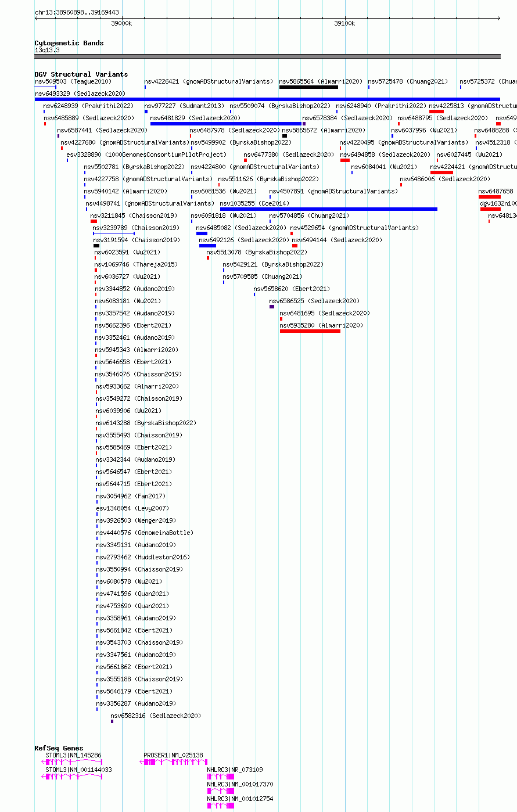This screenshot has height=812, width=517.
Task: Open variant nsv3239789 (Chaisson2019)
Action: point(137,228)
